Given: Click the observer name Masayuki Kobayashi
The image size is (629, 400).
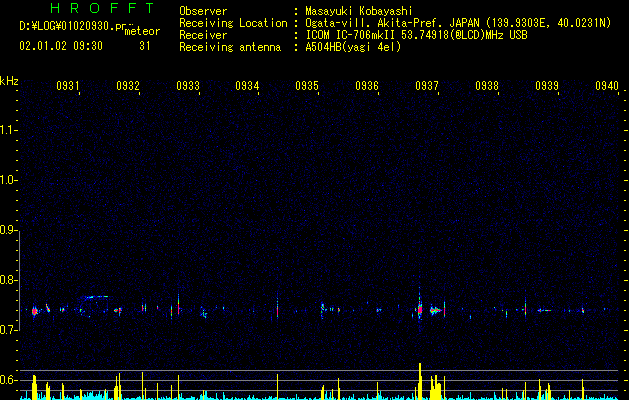Looking at the screenshot, I should click(359, 11).
